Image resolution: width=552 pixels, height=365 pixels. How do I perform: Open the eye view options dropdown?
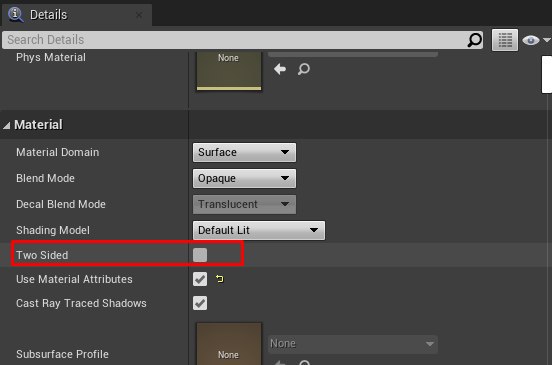(536, 40)
